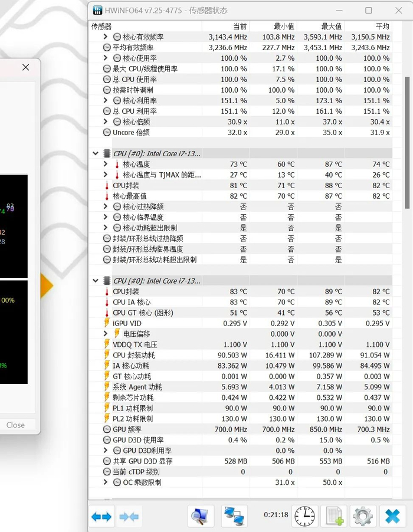Collapse the second CPU [#0] Intel Core i7 group
Image resolution: width=413 pixels, height=532 pixels.
(96, 281)
